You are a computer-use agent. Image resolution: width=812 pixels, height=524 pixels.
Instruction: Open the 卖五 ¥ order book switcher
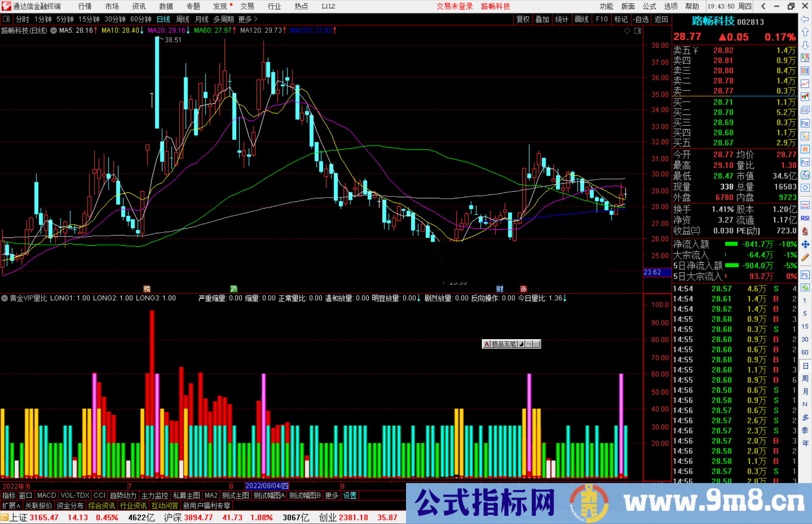[686, 50]
